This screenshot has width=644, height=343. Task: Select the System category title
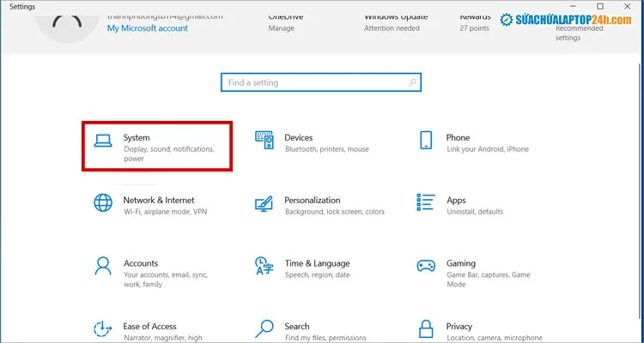137,137
